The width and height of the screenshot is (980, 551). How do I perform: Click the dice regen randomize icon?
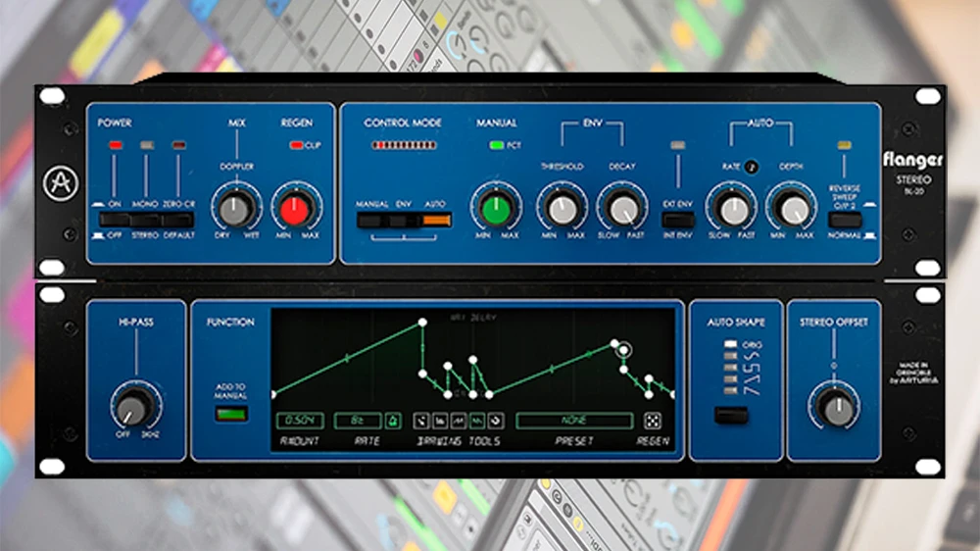651,421
